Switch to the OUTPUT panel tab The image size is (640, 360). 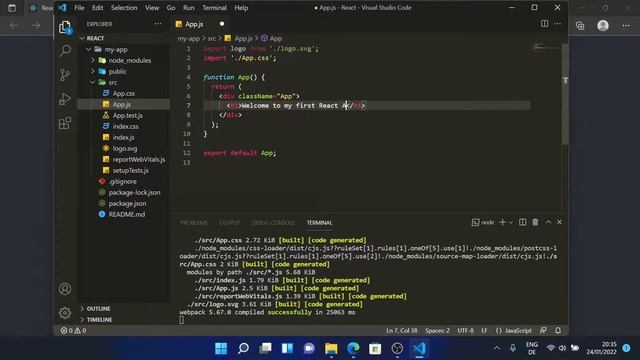pyautogui.click(x=229, y=222)
